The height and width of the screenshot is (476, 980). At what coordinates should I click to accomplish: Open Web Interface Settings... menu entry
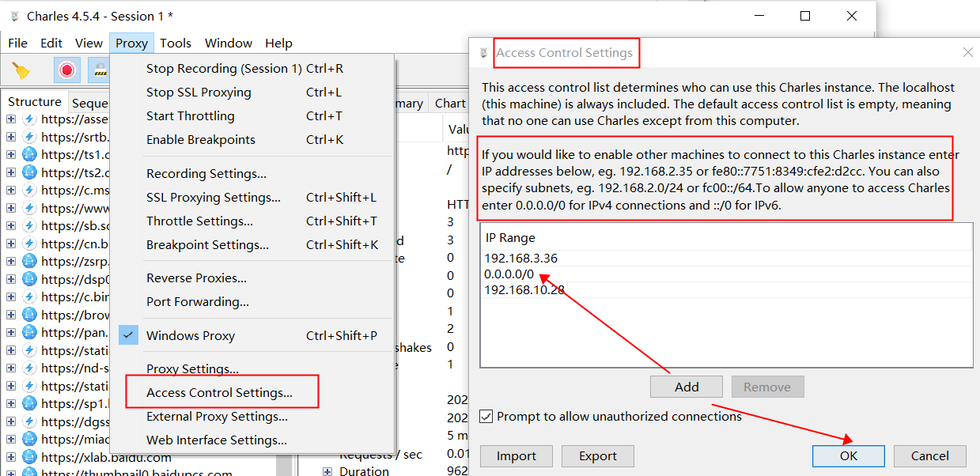[217, 440]
